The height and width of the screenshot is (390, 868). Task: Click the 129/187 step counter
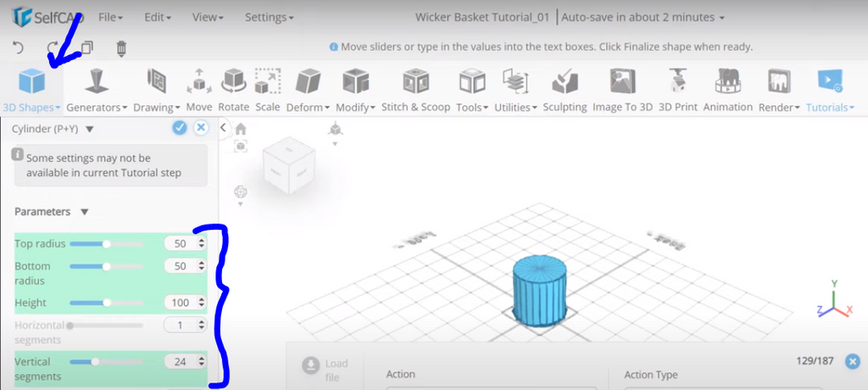(814, 361)
